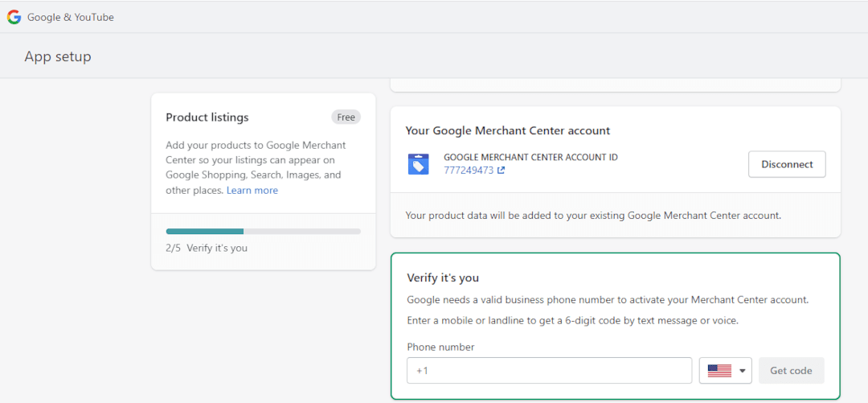Click the "Verify it's you" card heading
Image resolution: width=868 pixels, height=403 pixels.
(x=443, y=278)
